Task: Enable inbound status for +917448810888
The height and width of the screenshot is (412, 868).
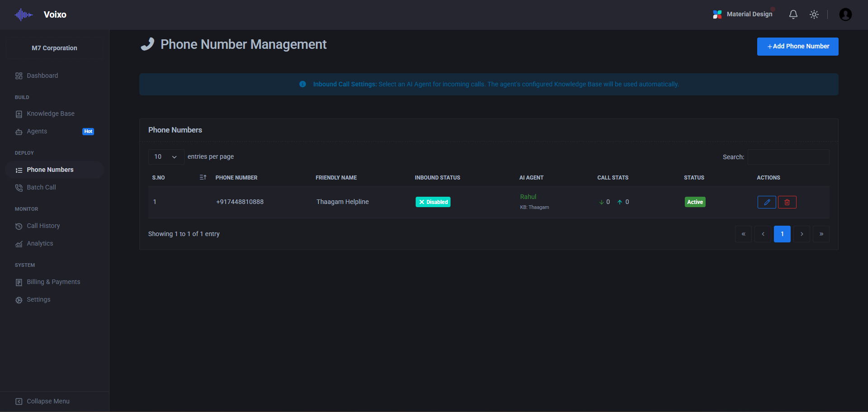Action: coord(432,202)
